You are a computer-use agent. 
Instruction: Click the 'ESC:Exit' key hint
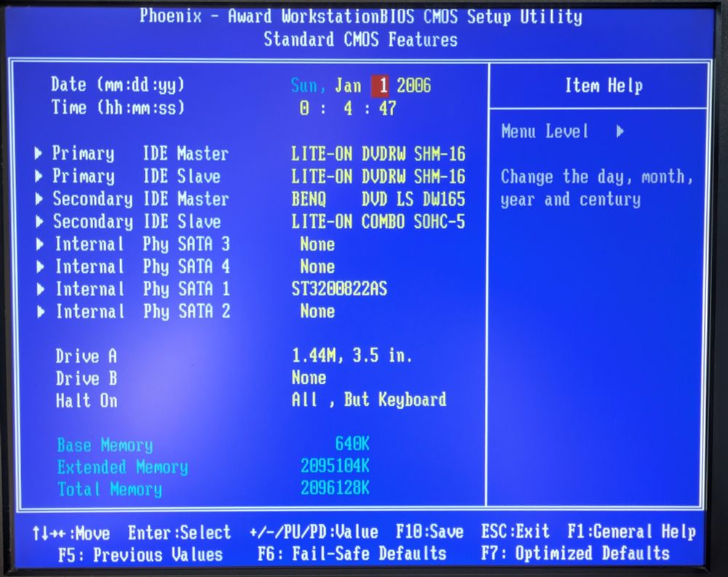tap(515, 531)
